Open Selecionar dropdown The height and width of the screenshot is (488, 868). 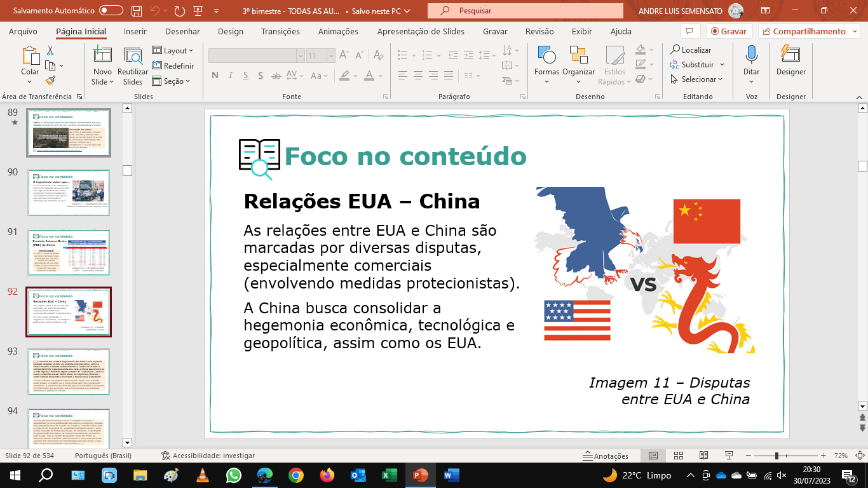(697, 79)
